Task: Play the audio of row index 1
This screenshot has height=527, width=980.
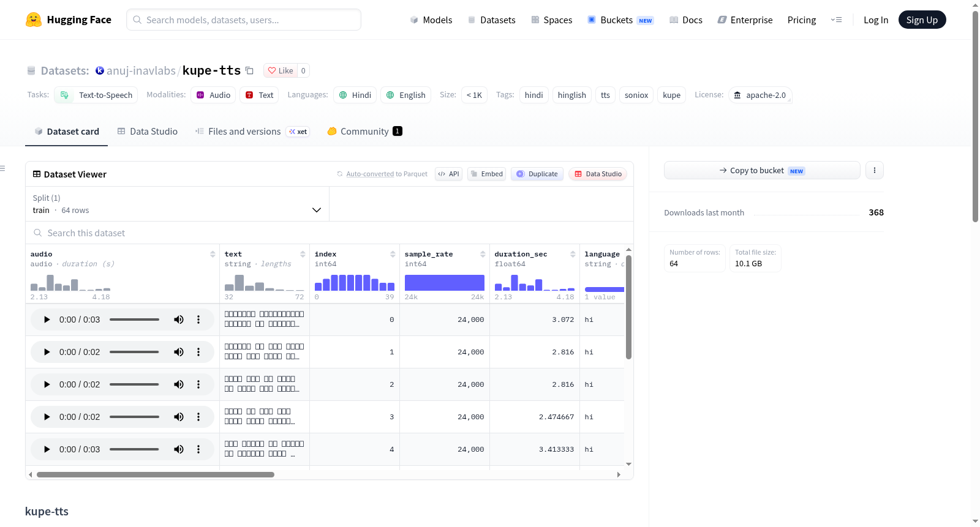Action: pos(47,352)
